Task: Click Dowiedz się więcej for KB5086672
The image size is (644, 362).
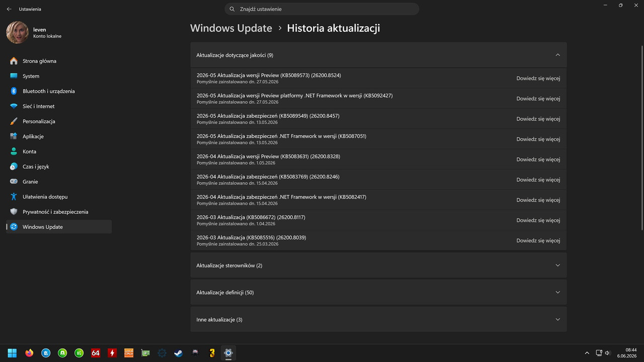Action: tap(538, 220)
